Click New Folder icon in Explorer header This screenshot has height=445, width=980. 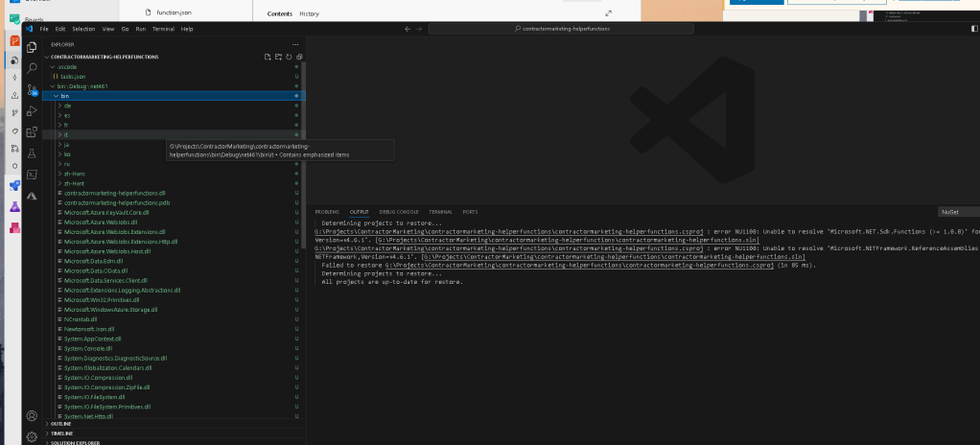pyautogui.click(x=278, y=57)
